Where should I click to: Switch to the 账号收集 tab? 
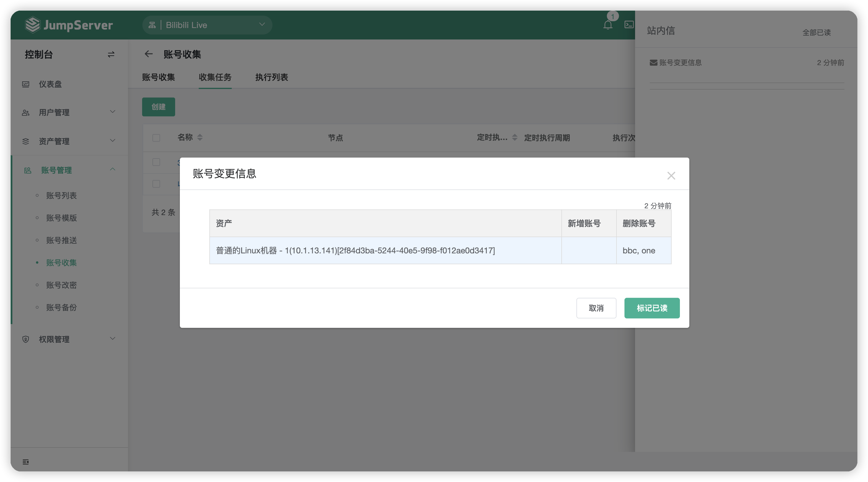tap(158, 77)
